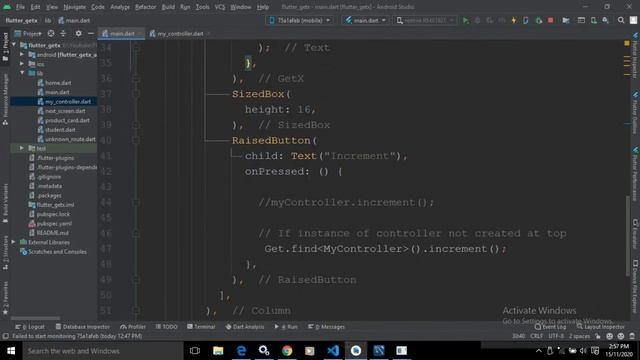
Task: Open main.dart run configuration dropdown
Action: pos(365,20)
